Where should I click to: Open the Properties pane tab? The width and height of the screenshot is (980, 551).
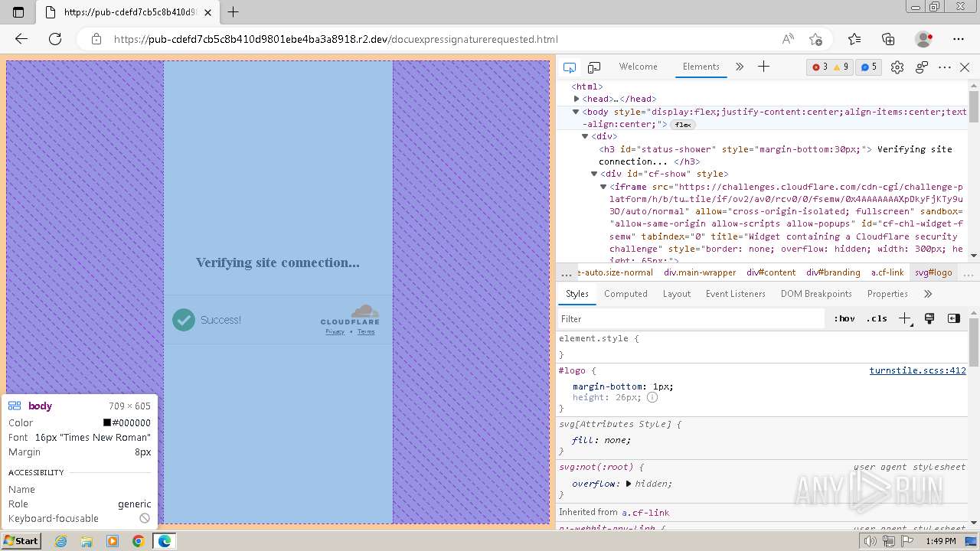tap(887, 294)
